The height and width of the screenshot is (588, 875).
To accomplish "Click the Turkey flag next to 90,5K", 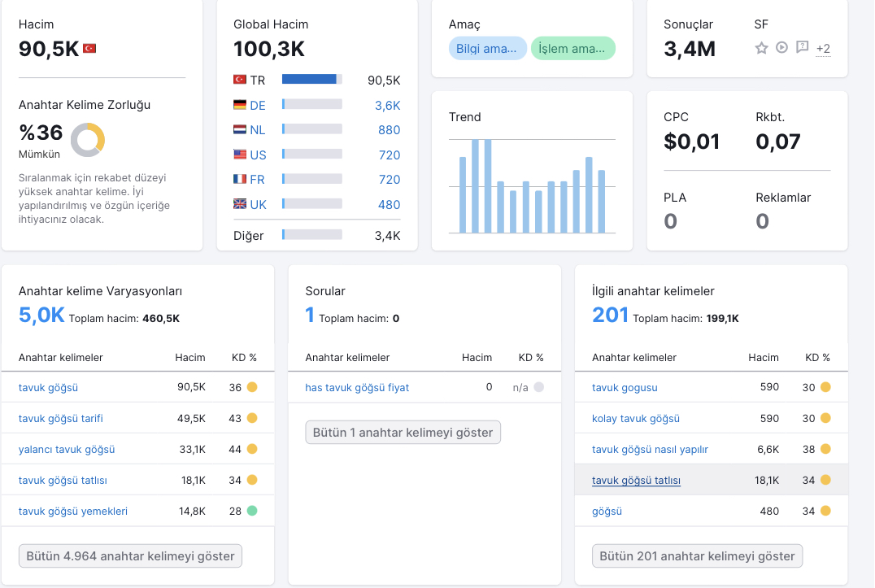I will pos(89,49).
